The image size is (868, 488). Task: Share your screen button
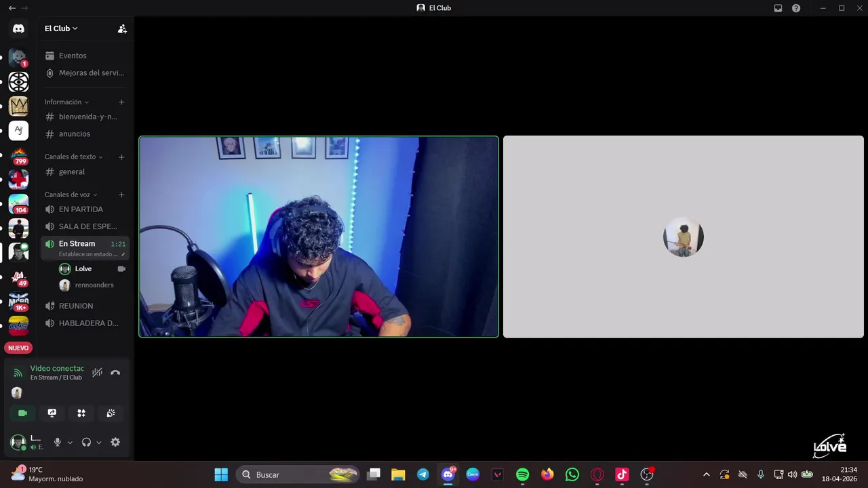tap(52, 413)
